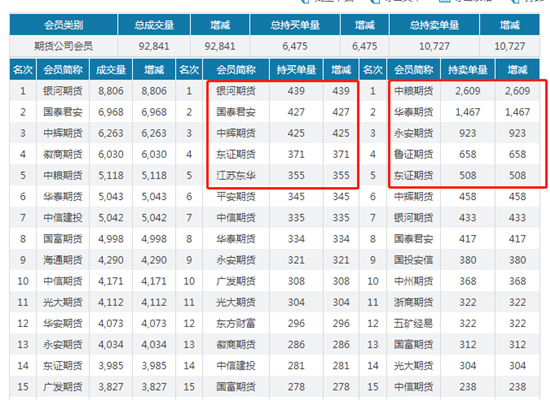The height and width of the screenshot is (400, 550).
Task: Select the 6,475 value under 总持买单量
Action: tap(295, 46)
